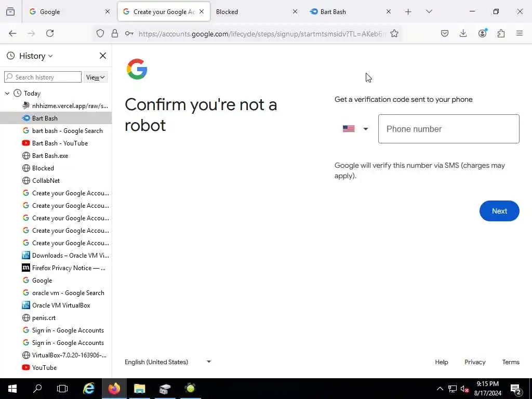Open Windows taskbar search
The image size is (532, 399).
point(37,389)
